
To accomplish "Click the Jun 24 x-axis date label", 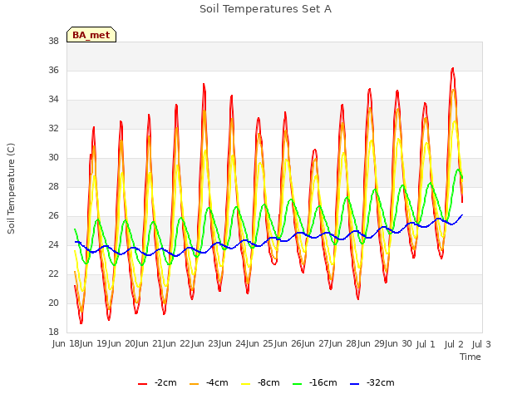I will coord(233,344).
